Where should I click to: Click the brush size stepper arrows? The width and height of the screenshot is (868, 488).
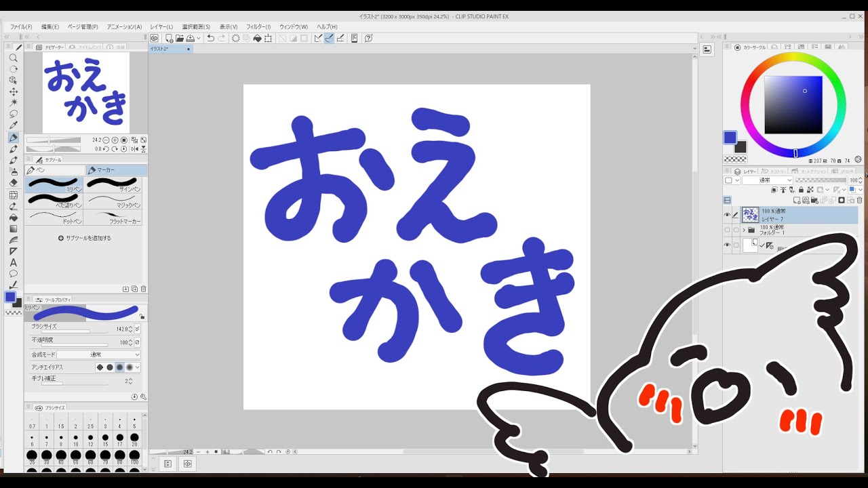130,329
